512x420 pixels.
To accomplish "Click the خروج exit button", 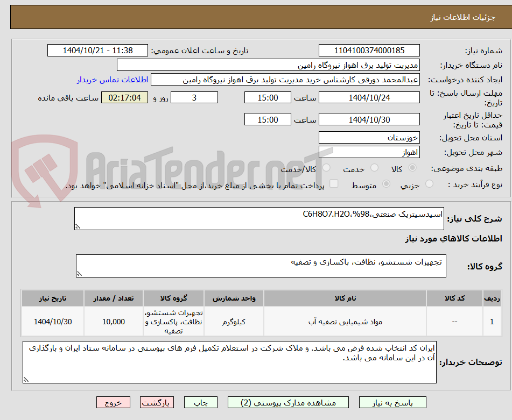I will click(x=113, y=402).
